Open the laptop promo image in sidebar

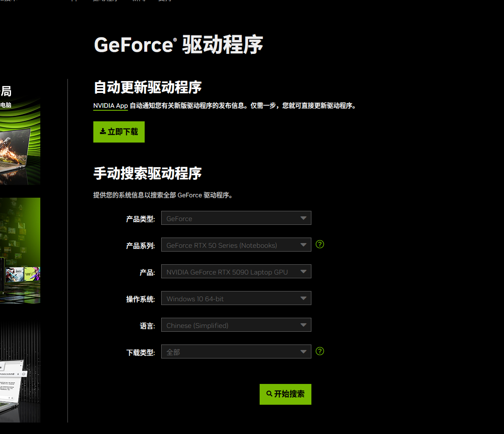pos(20,141)
